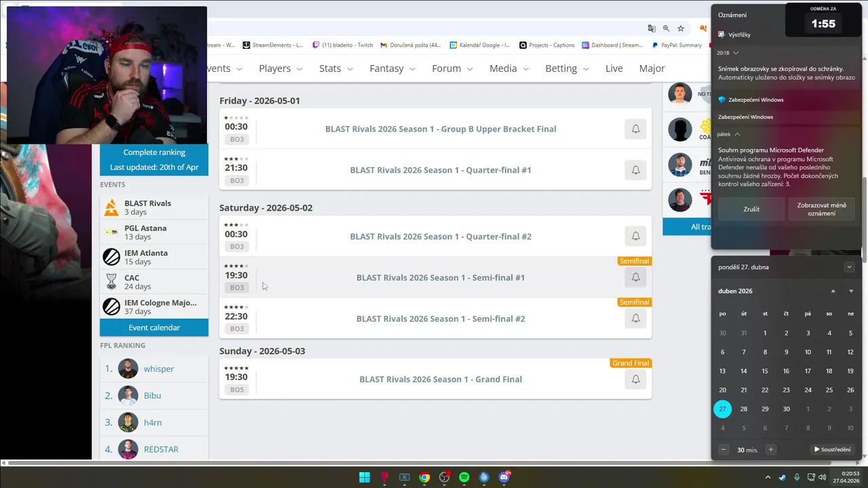Click the Zrušit notification button
Image resolution: width=868 pixels, height=488 pixels.
751,209
